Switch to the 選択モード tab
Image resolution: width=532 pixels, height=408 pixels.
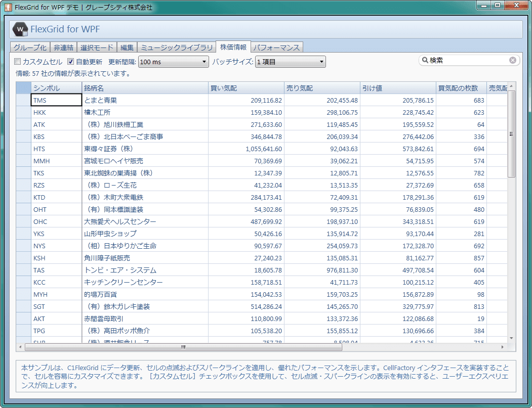point(97,48)
